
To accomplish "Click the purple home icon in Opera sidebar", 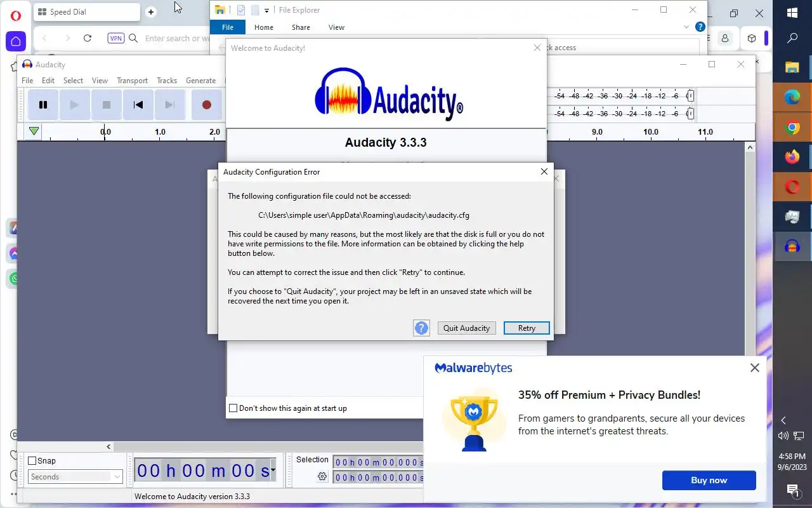I will click(16, 41).
